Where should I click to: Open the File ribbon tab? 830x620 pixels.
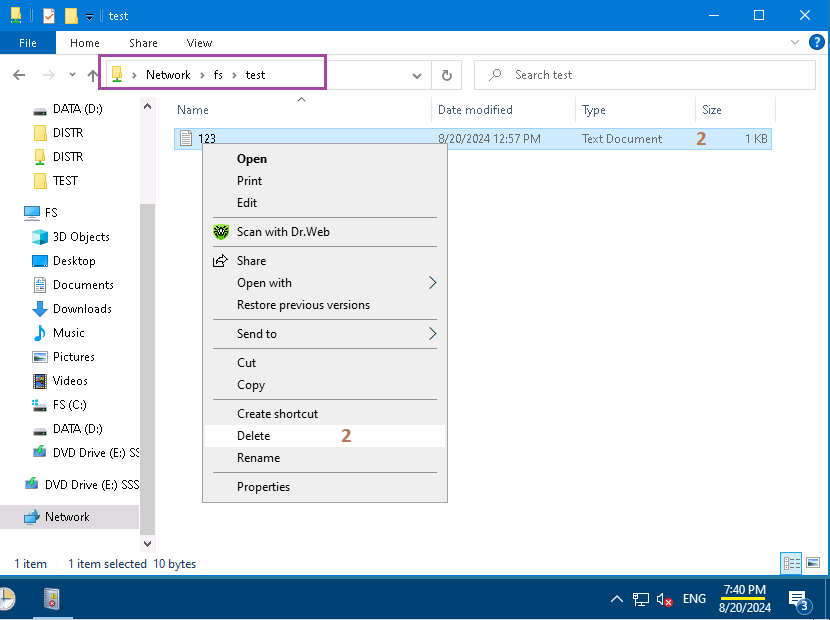click(x=28, y=43)
